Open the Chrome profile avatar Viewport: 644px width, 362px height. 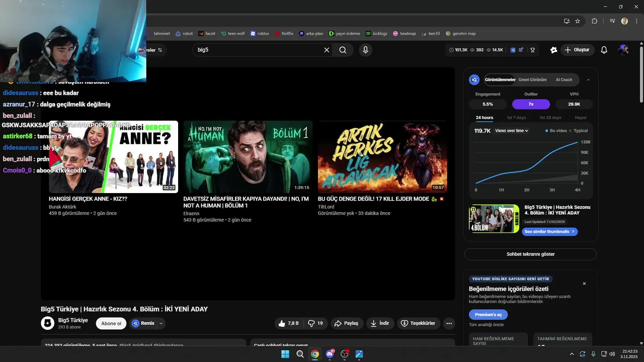tap(624, 21)
